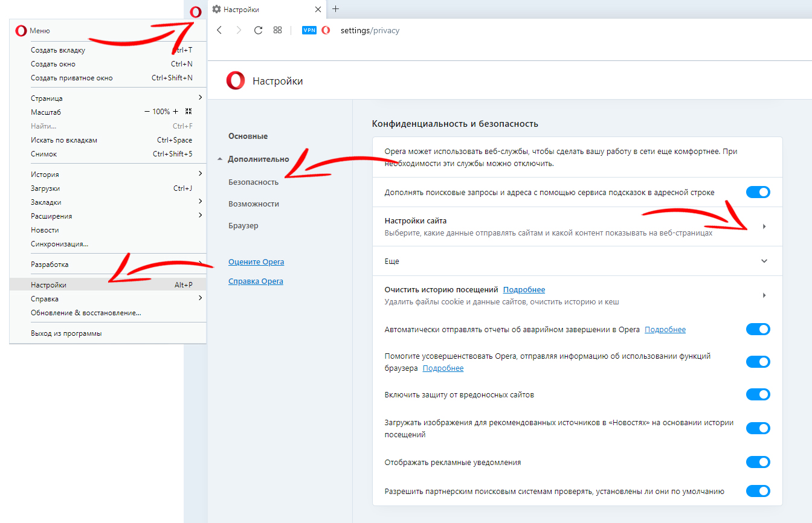Select Возможности in settings sidebar

pos(254,204)
